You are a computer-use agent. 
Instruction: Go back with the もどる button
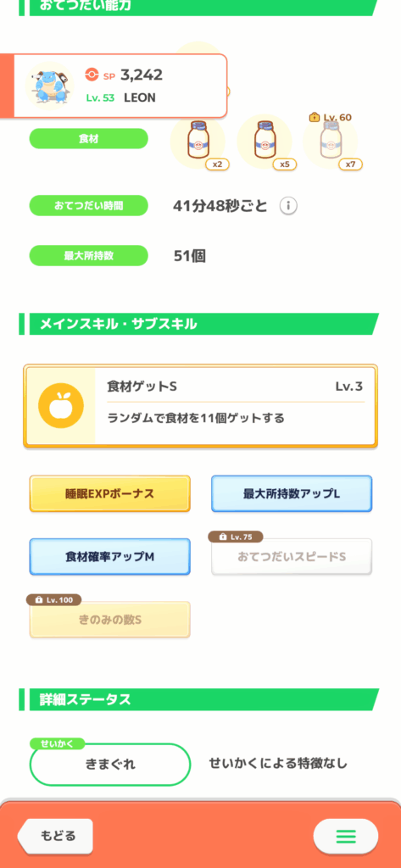[x=55, y=836]
